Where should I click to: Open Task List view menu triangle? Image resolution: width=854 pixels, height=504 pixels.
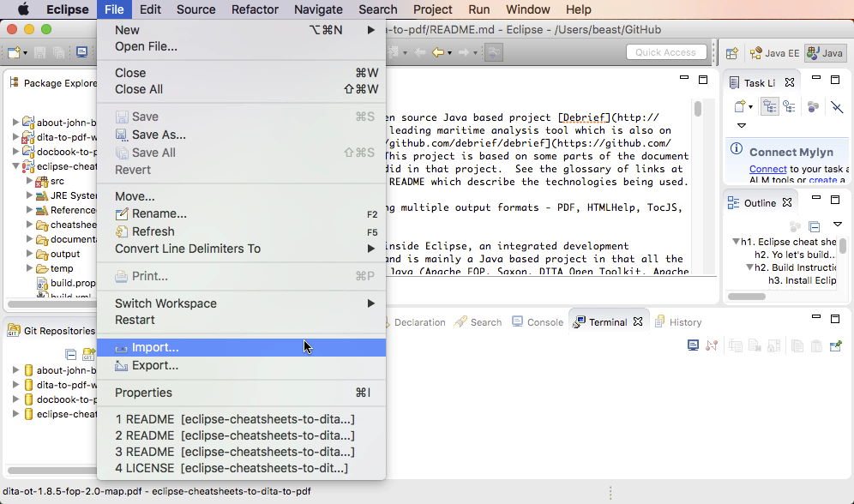[742, 126]
